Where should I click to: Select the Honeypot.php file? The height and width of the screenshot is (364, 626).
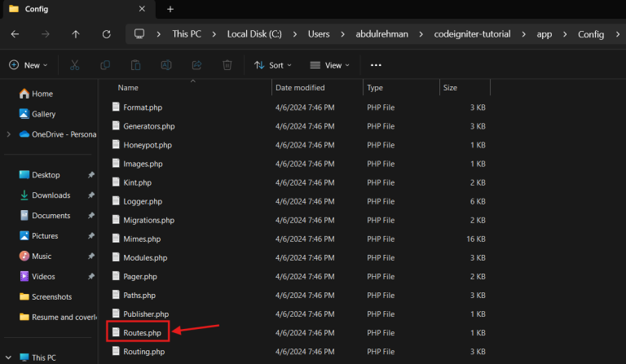click(x=143, y=145)
